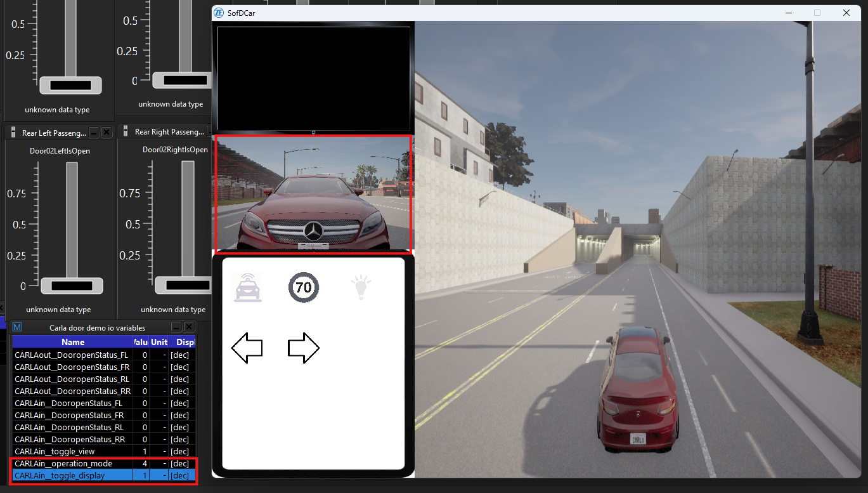Select the autonomous driving car icon on the HMI
The width and height of the screenshot is (868, 493).
coord(247,287)
